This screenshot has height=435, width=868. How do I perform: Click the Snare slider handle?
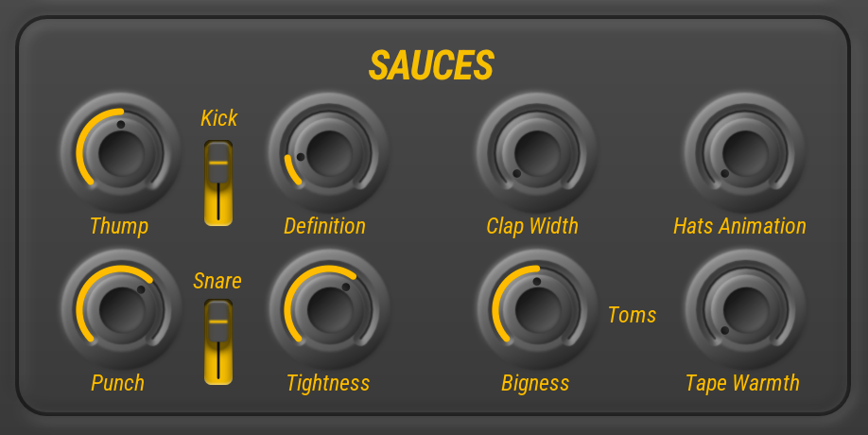(218, 321)
